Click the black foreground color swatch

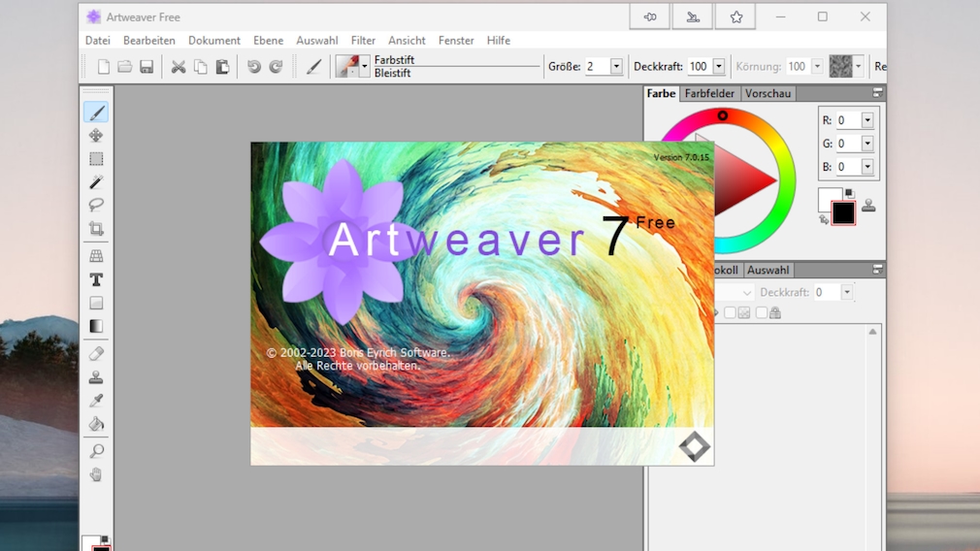[843, 213]
